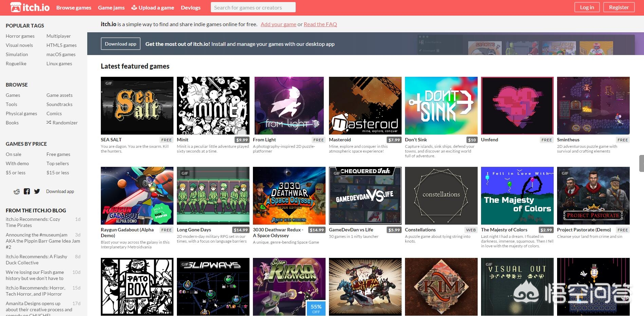Open the KIM game thumbnail
This screenshot has width=644, height=316.
point(441,287)
